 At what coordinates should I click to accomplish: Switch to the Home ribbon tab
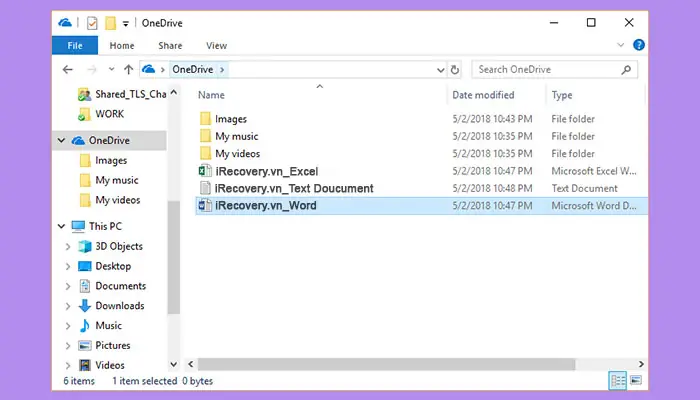[x=122, y=46]
